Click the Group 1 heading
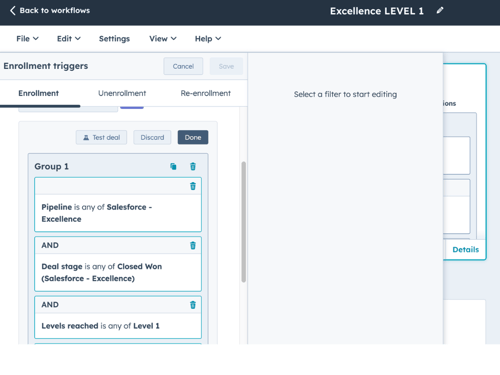The height and width of the screenshot is (375, 500). [x=52, y=166]
